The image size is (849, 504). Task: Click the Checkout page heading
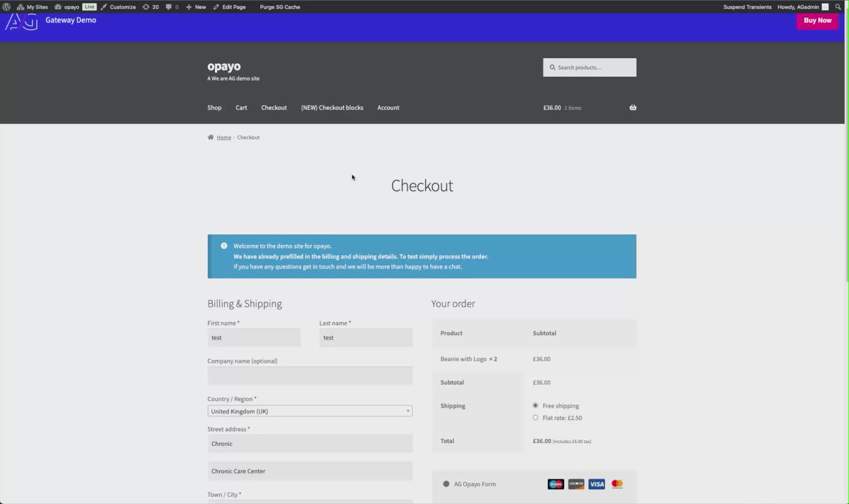422,185
